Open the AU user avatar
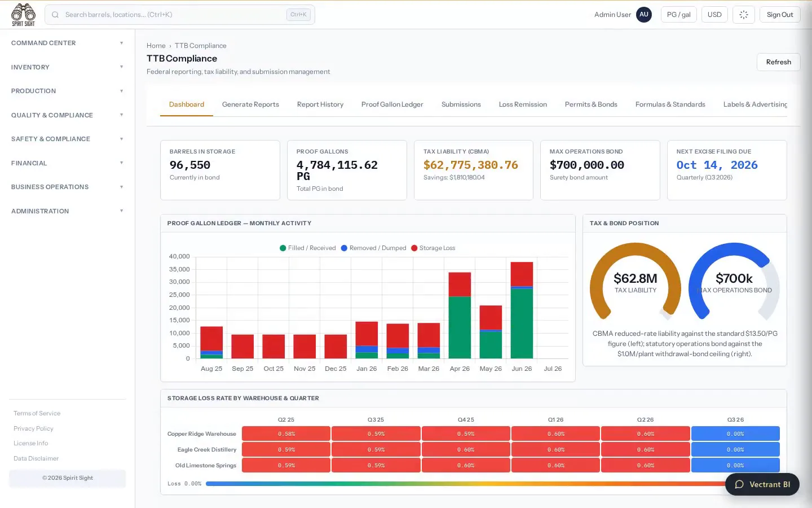This screenshot has width=812, height=508. [x=644, y=15]
